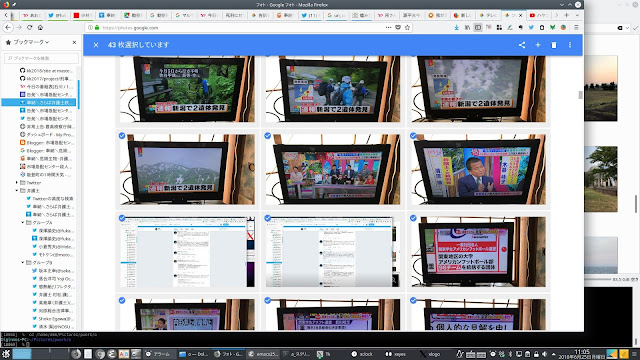The width and height of the screenshot is (640, 360).
Task: Go to Firefox home page icon
Action: coord(40,27)
